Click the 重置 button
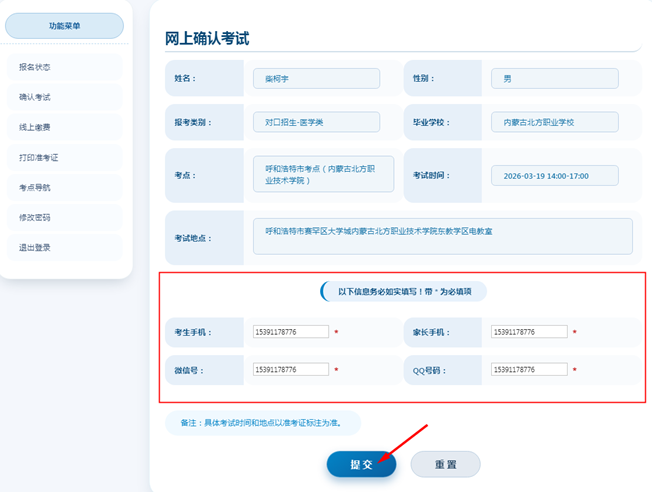652x492 pixels. [445, 465]
